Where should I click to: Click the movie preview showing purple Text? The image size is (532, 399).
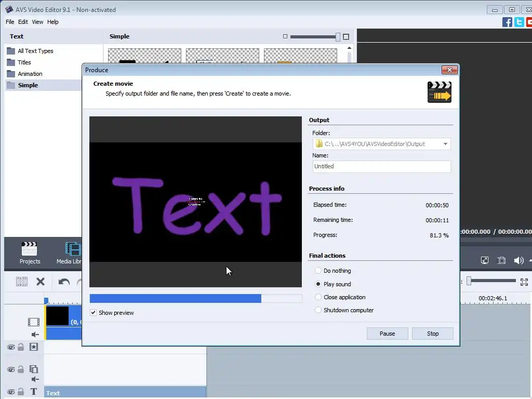coord(195,202)
